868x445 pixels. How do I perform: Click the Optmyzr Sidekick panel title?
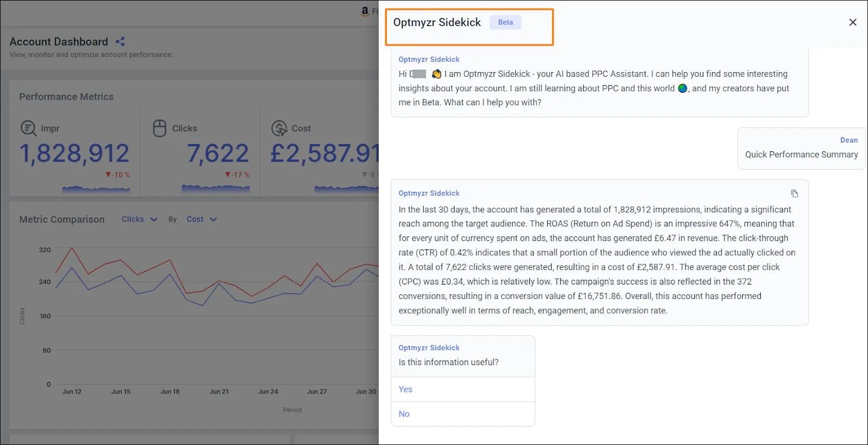click(437, 22)
